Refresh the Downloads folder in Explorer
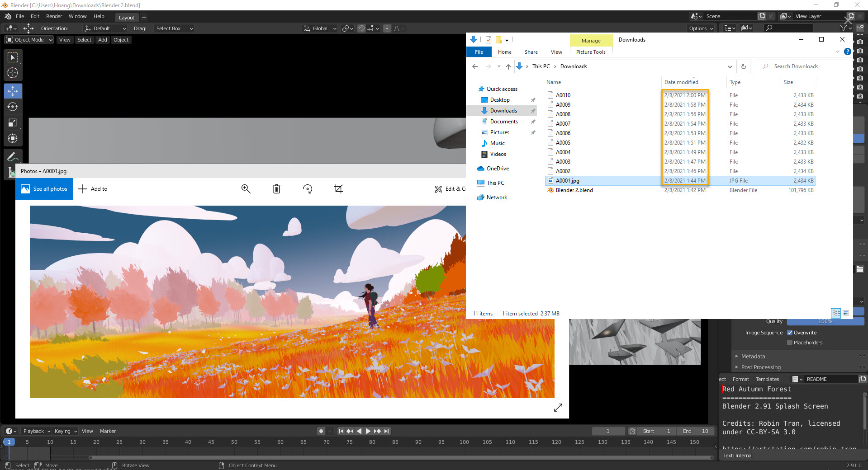 [743, 66]
